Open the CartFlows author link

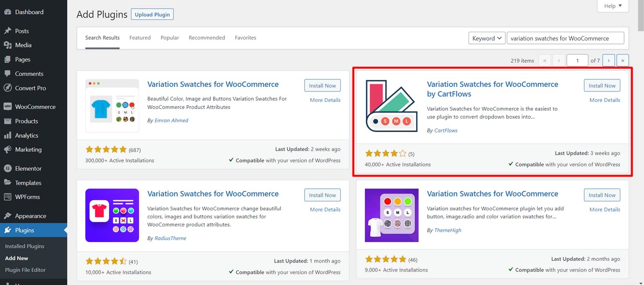[446, 130]
